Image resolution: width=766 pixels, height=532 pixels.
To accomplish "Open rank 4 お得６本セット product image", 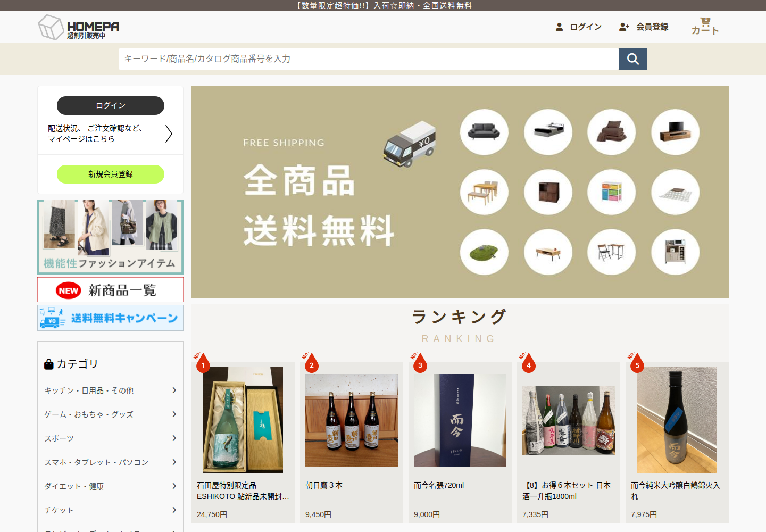I will 569,420.
